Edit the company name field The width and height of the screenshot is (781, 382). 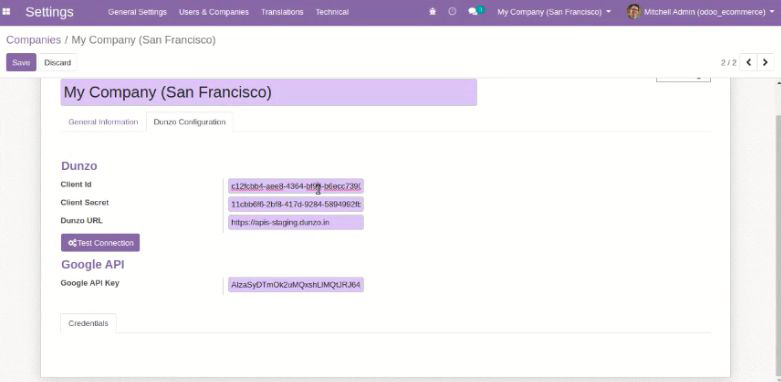(268, 92)
